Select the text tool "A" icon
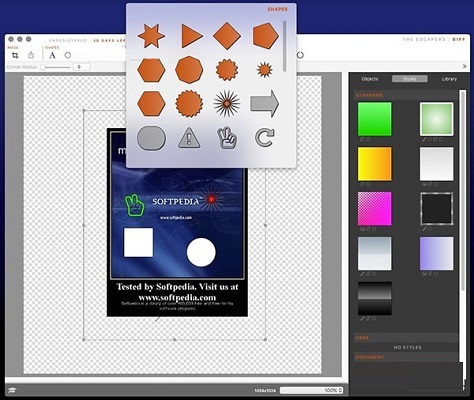 coord(52,55)
